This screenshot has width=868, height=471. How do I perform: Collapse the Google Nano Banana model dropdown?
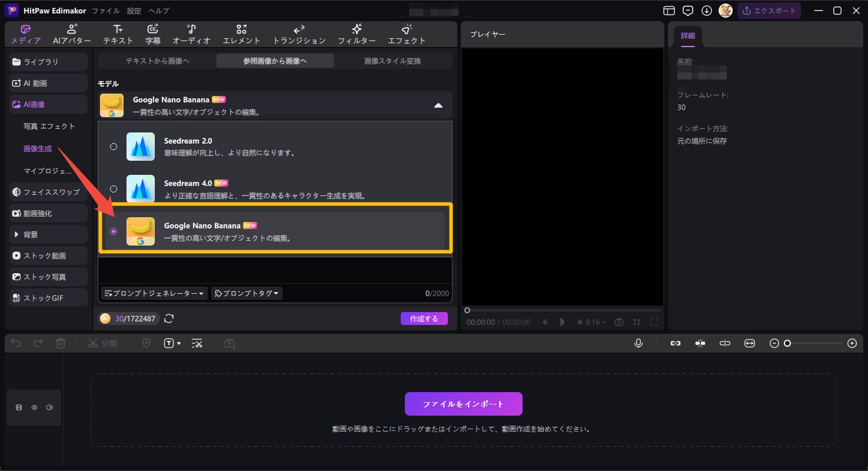pyautogui.click(x=438, y=105)
